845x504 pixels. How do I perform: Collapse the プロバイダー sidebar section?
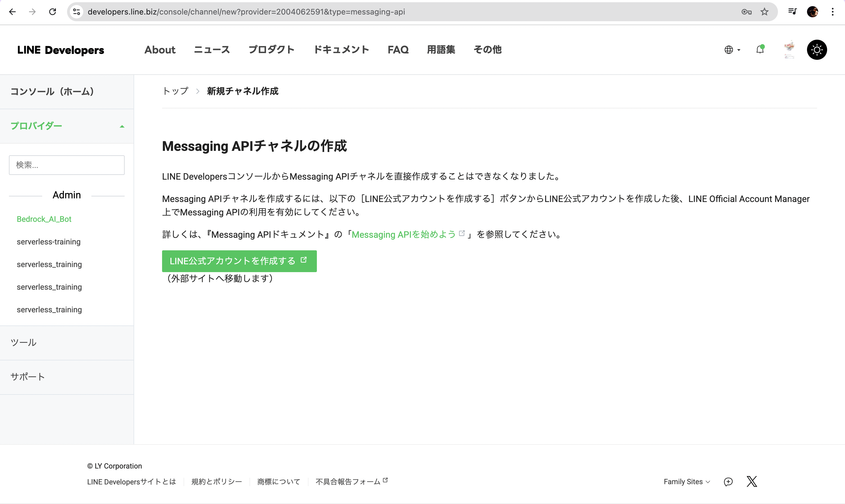122,126
